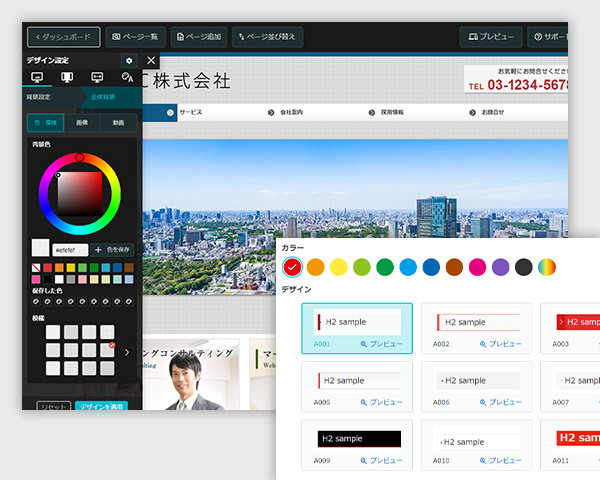Pick the no-color swatch with red slash
600x480 pixels.
click(x=36, y=268)
